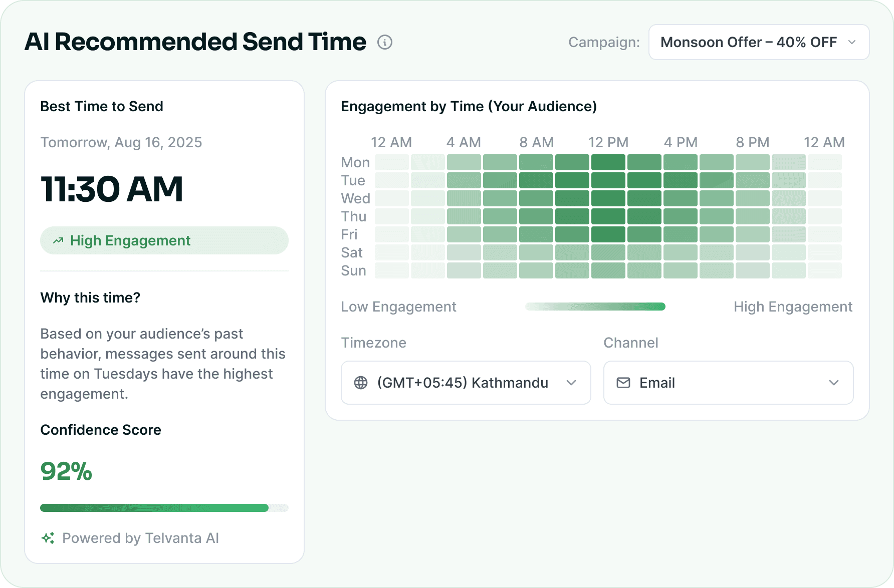The height and width of the screenshot is (588, 894).
Task: Click the Engagement by Time heading
Action: 469,106
